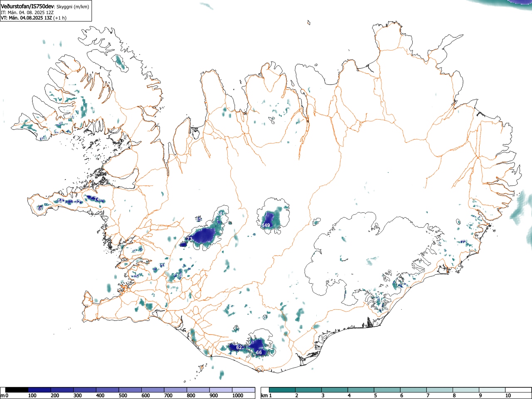Click the 66 value label on Mýrdalsjökull
The height and width of the screenshot is (399, 532).
point(259,352)
